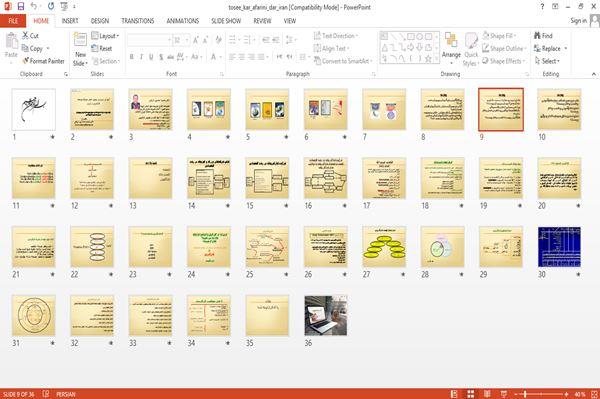The width and height of the screenshot is (600, 399).
Task: Open the Help question mark icon
Action: tap(542, 7)
